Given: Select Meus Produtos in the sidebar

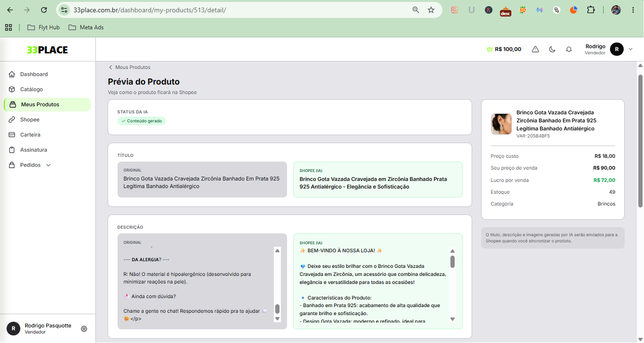Looking at the screenshot, I should [x=47, y=104].
